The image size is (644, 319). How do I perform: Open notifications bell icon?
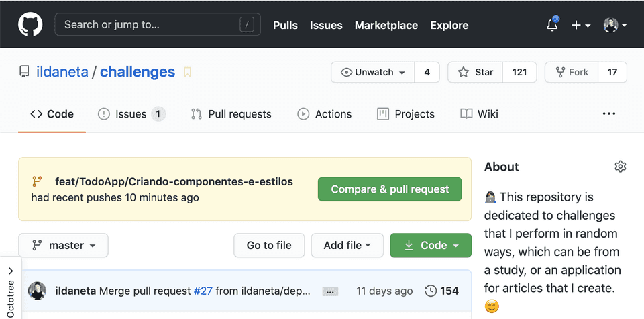coord(552,25)
